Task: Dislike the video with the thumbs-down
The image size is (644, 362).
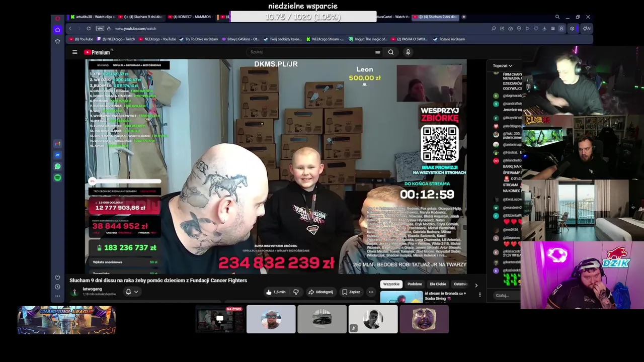Action: pos(296,292)
